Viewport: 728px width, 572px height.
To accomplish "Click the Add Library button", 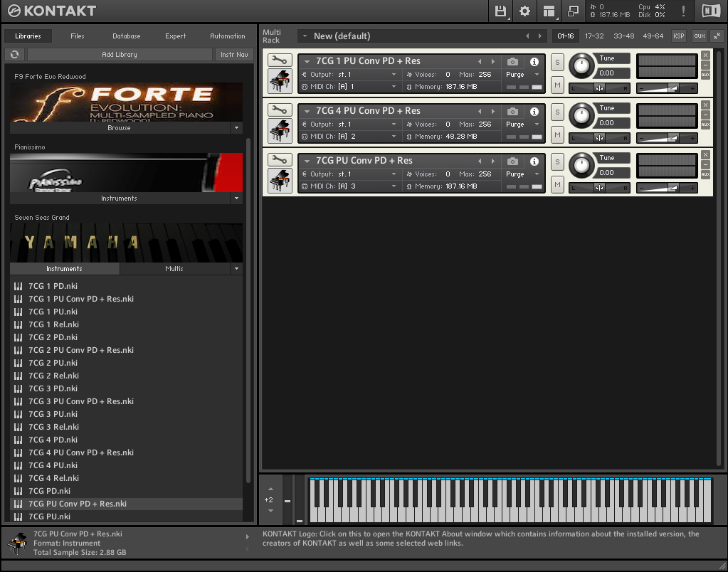I will (x=120, y=54).
